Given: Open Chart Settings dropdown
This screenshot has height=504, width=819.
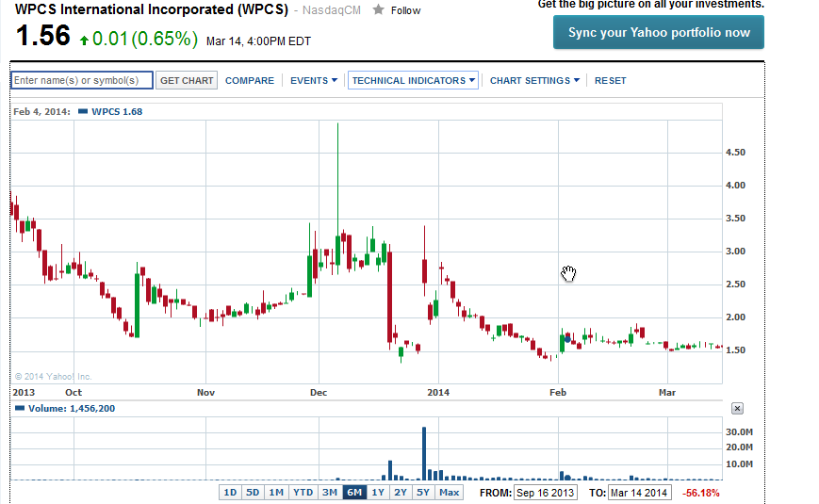Looking at the screenshot, I should point(534,80).
